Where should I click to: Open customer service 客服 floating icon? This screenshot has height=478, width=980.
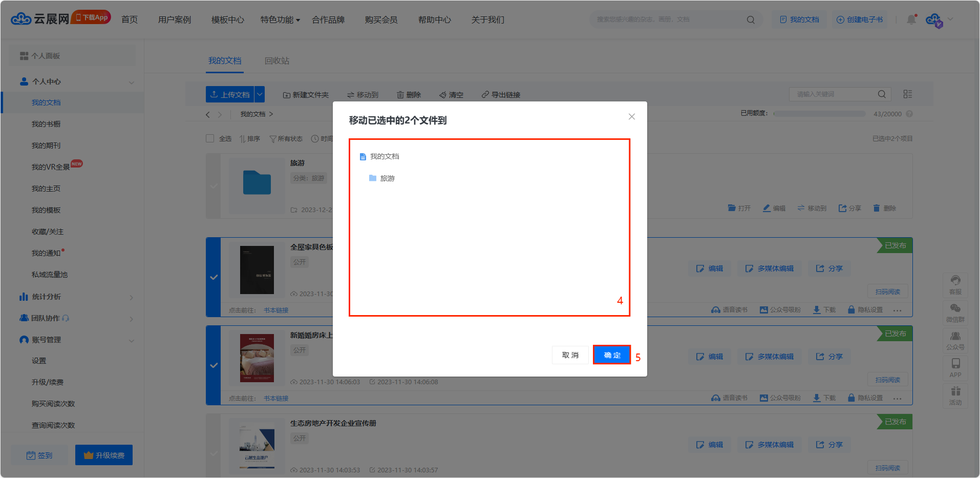955,285
